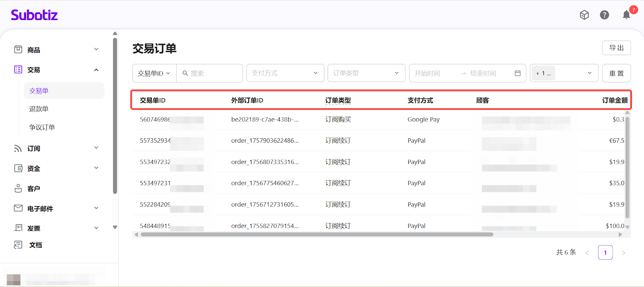
Task: Open the help question mark icon
Action: (x=604, y=15)
